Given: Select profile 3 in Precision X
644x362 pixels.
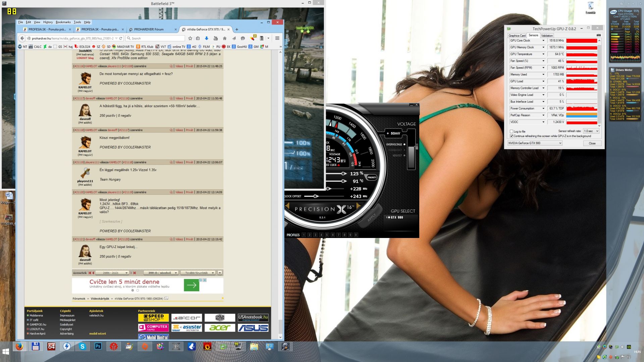Looking at the screenshot, I should tap(315, 235).
